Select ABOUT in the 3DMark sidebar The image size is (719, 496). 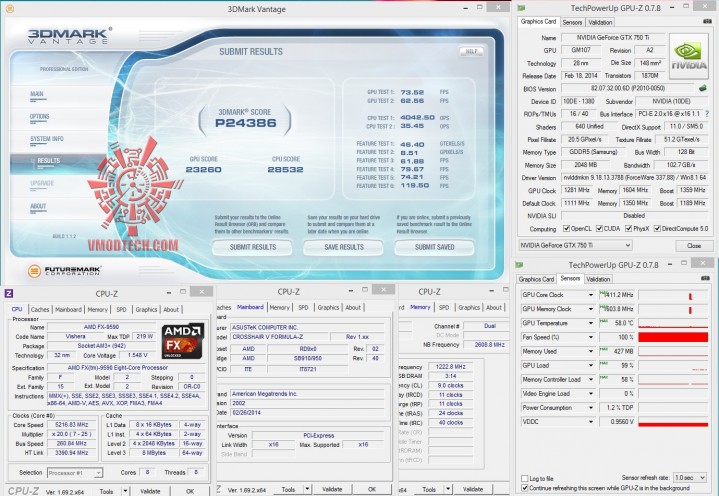coord(38,206)
